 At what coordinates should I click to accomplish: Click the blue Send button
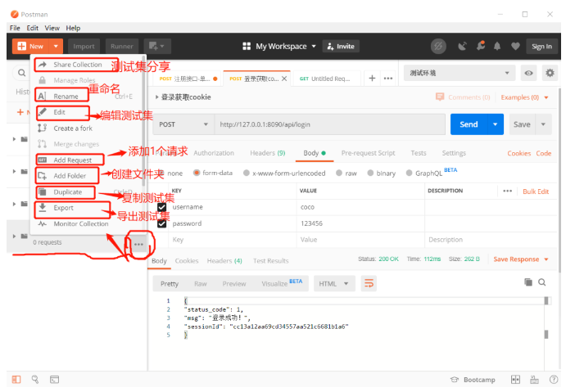coord(469,124)
